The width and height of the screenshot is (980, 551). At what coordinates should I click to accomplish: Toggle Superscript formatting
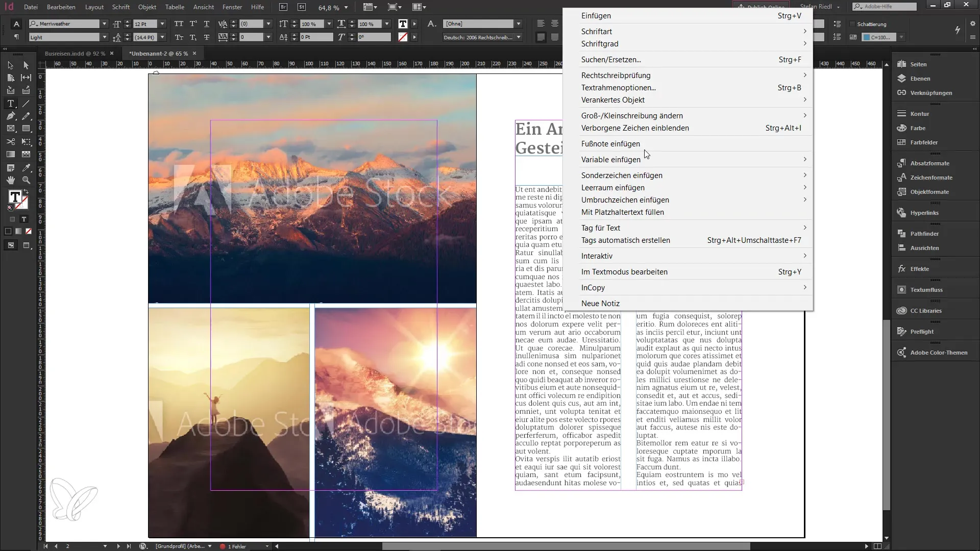click(x=193, y=24)
